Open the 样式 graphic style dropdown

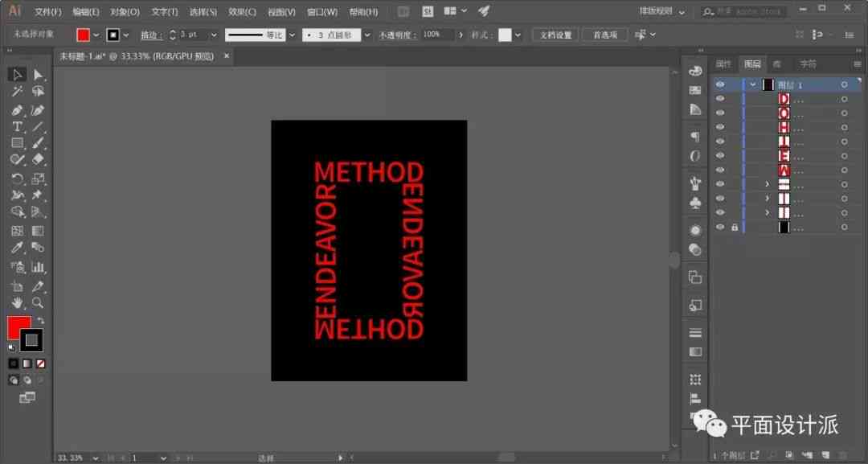pyautogui.click(x=518, y=35)
